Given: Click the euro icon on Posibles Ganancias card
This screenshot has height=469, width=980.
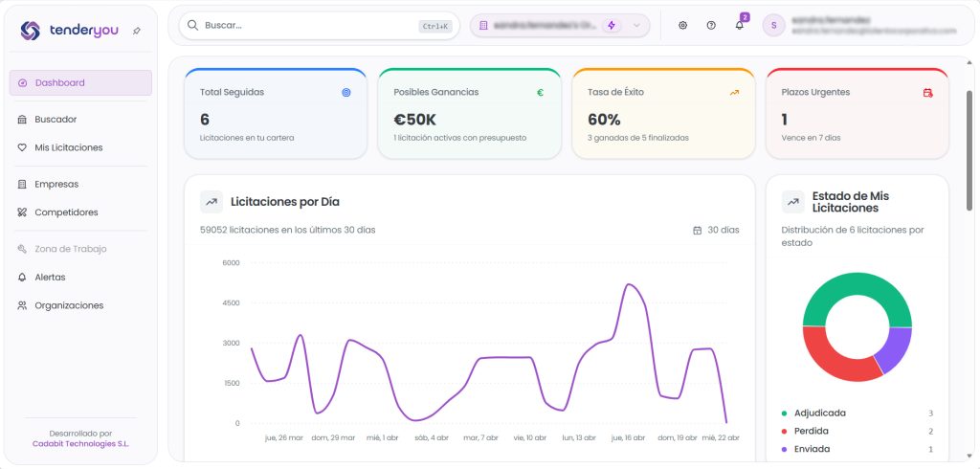Looking at the screenshot, I should point(540,93).
